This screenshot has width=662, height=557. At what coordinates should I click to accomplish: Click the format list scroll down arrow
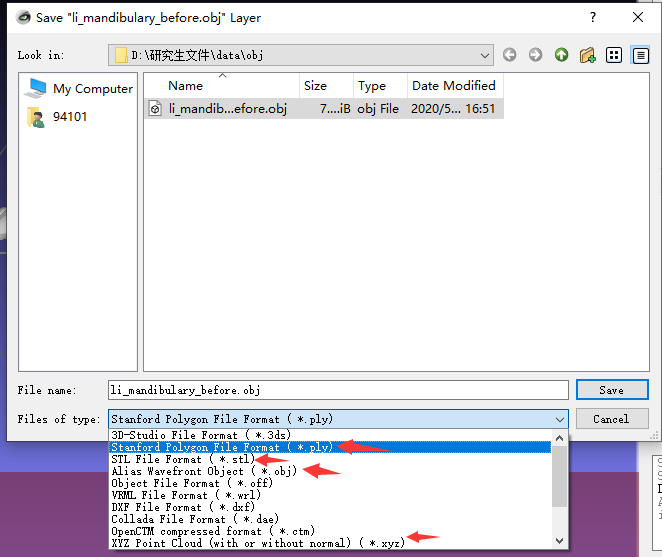click(x=559, y=541)
